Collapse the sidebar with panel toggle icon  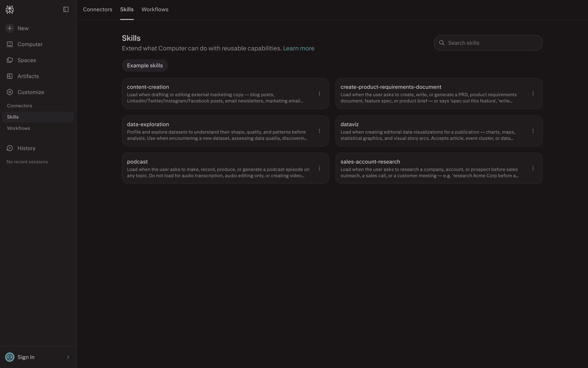(x=66, y=10)
